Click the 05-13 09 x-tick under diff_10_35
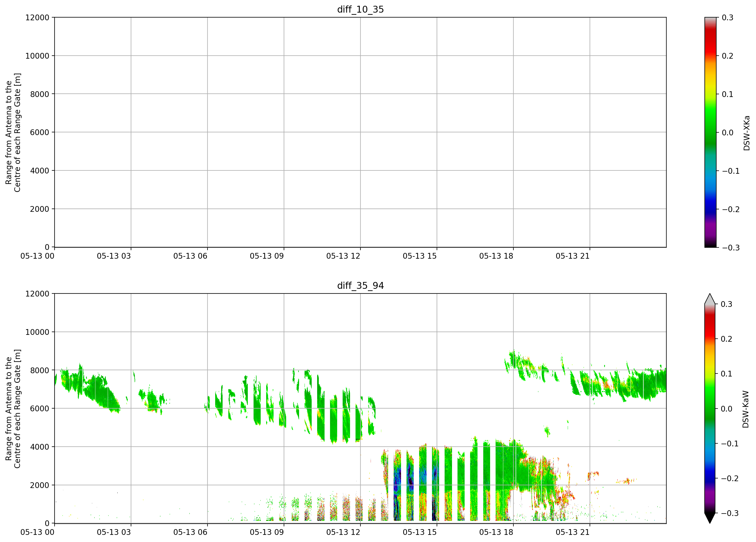Image resolution: width=756 pixels, height=542 pixels. [267, 256]
